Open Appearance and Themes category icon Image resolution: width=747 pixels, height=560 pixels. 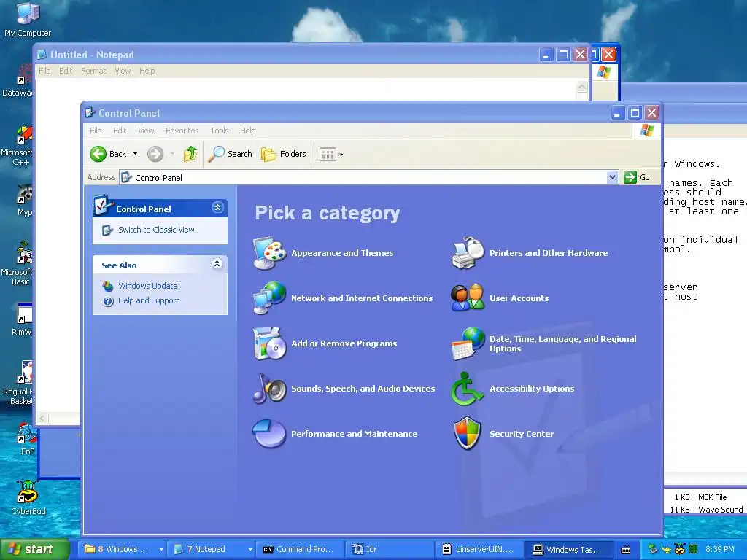(x=270, y=253)
